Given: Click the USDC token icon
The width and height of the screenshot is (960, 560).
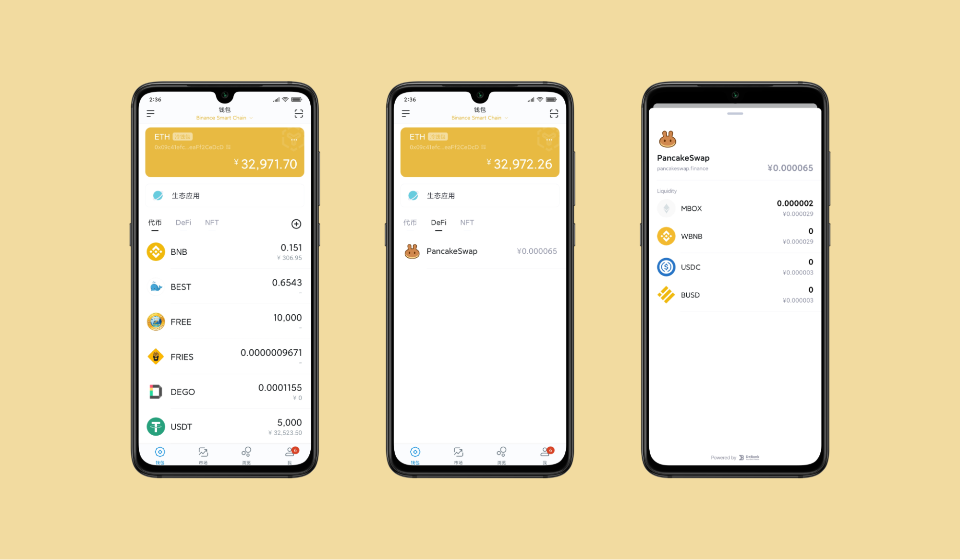Looking at the screenshot, I should pos(667,267).
